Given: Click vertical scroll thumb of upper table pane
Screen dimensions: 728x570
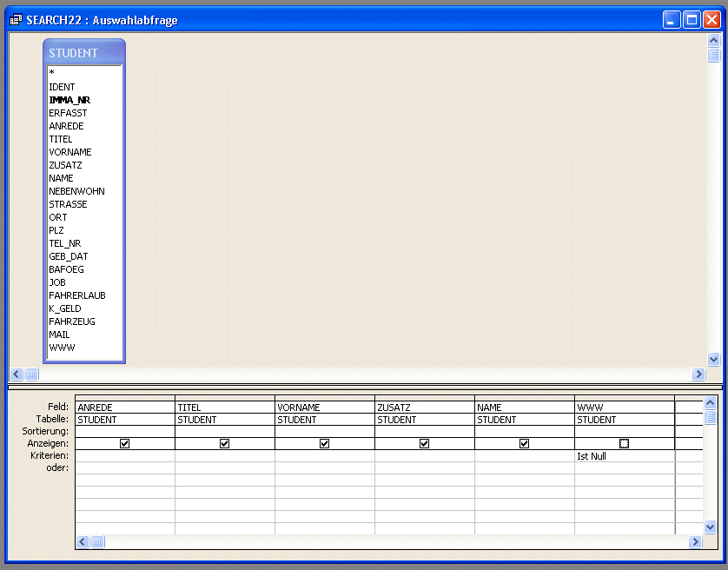Looking at the screenshot, I should pos(713,55).
